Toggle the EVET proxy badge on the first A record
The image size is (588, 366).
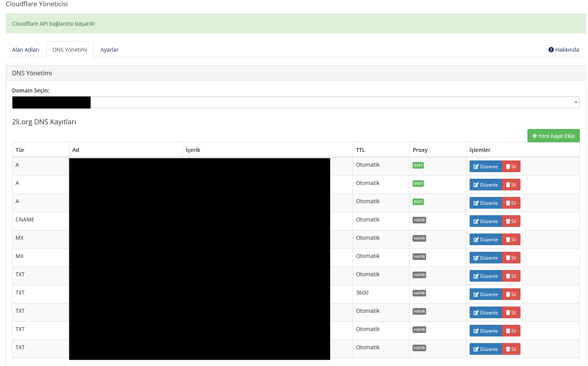[x=418, y=165]
